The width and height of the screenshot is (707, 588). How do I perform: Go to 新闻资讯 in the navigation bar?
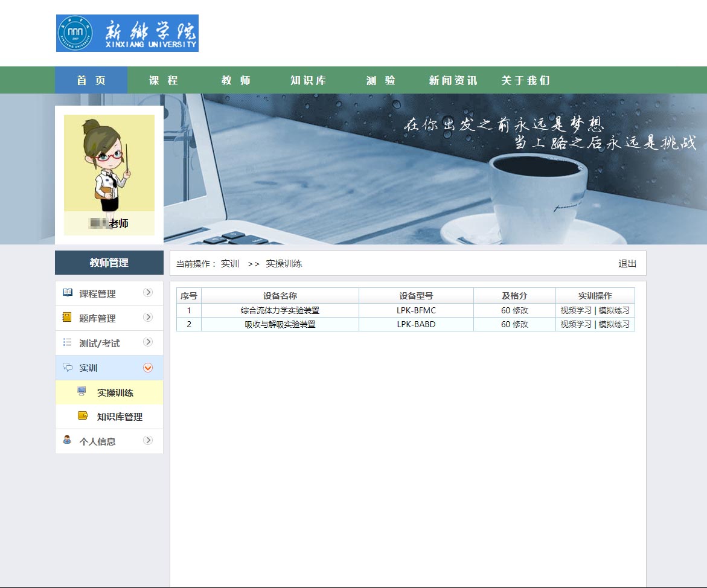pos(453,80)
